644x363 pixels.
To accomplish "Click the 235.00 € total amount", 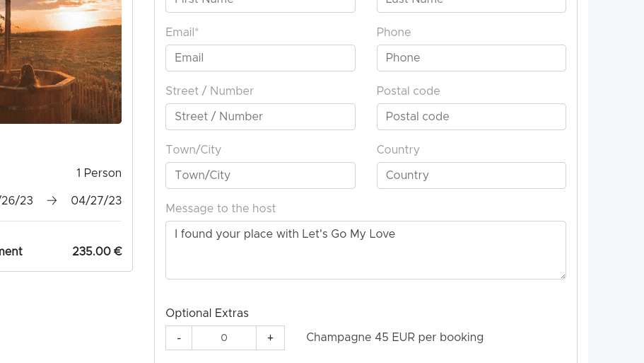I will tap(97, 251).
